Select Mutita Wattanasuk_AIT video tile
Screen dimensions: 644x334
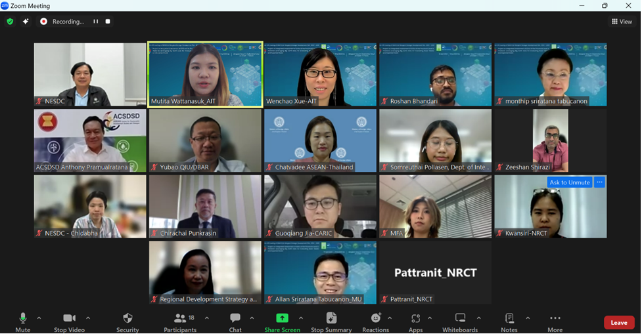click(x=205, y=74)
